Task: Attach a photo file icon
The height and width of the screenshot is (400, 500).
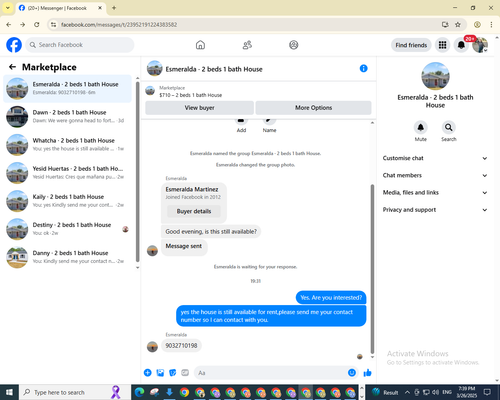Action: click(160, 373)
